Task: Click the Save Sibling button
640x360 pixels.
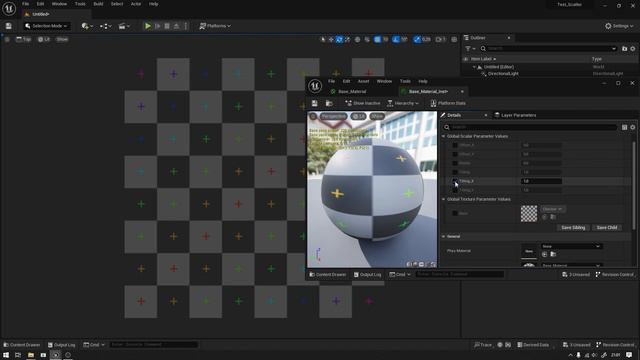Action: tap(573, 228)
